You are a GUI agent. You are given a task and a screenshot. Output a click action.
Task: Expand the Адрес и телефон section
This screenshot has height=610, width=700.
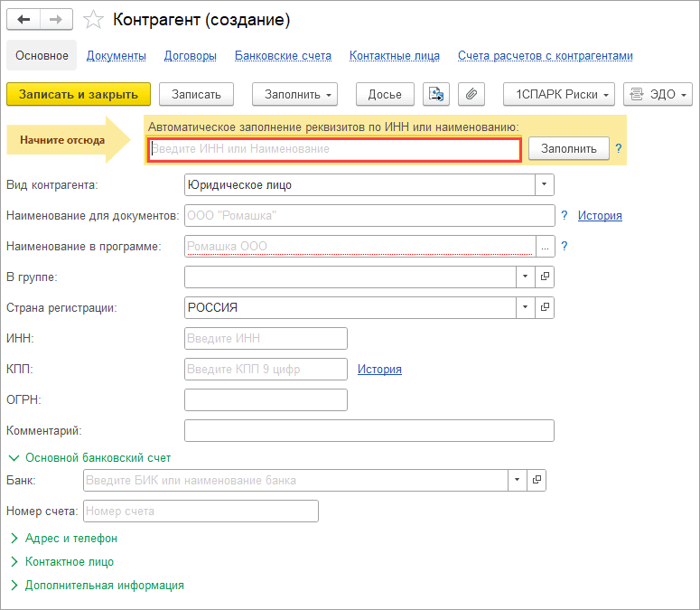coord(70,539)
